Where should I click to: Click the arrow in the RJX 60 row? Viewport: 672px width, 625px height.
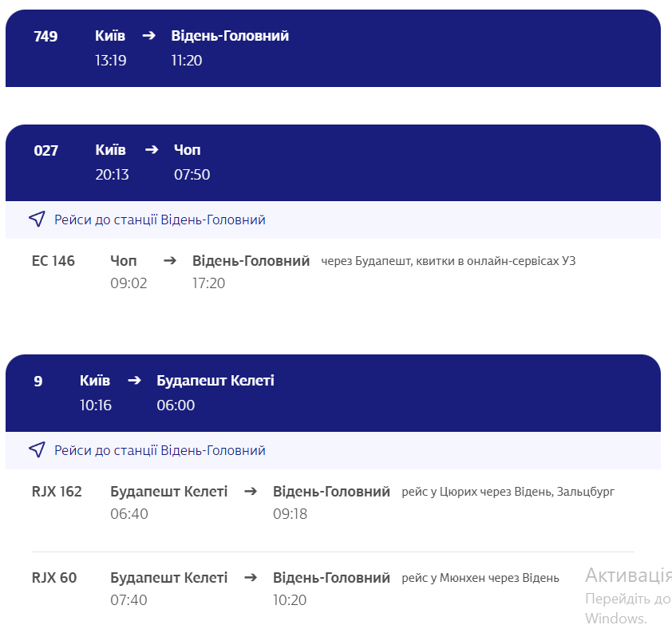pos(251,577)
